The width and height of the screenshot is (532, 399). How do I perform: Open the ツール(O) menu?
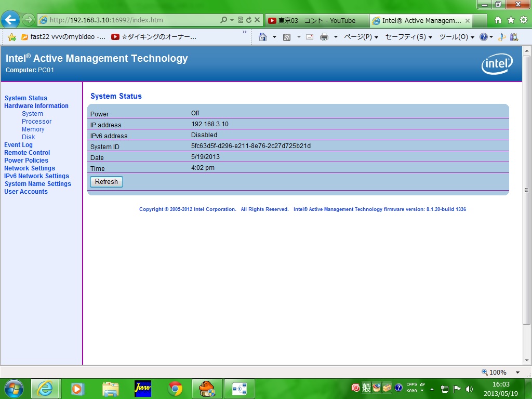(457, 37)
